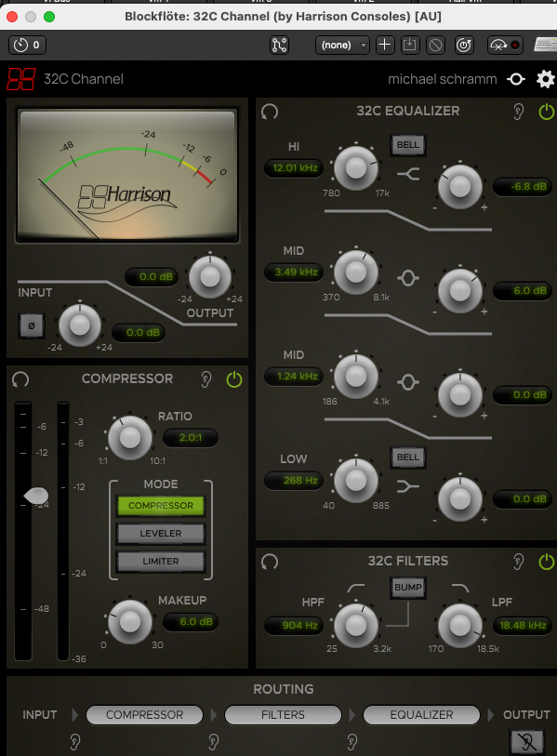This screenshot has height=756, width=557.
Task: Click the HI frequency knob
Action: coord(356,168)
